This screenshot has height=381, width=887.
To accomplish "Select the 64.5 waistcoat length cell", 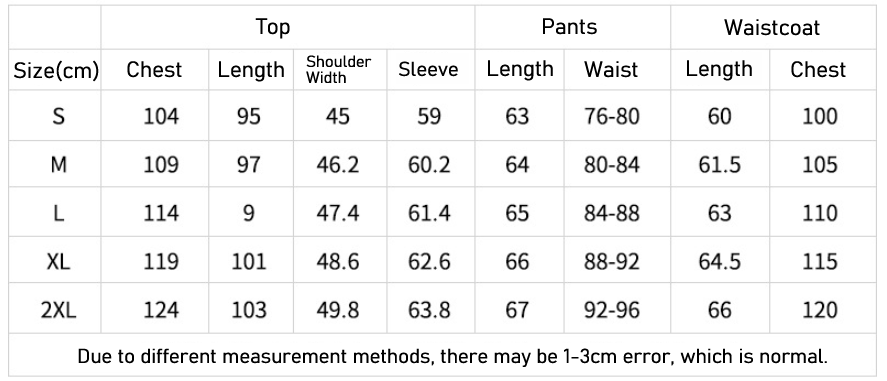I will click(720, 262).
